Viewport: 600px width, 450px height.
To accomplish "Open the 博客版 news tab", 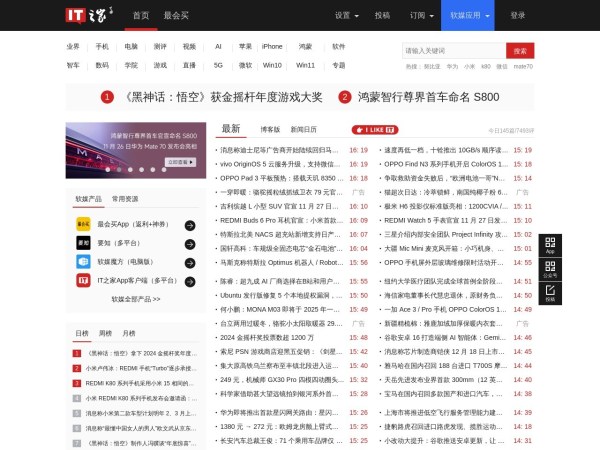I will tap(270, 130).
